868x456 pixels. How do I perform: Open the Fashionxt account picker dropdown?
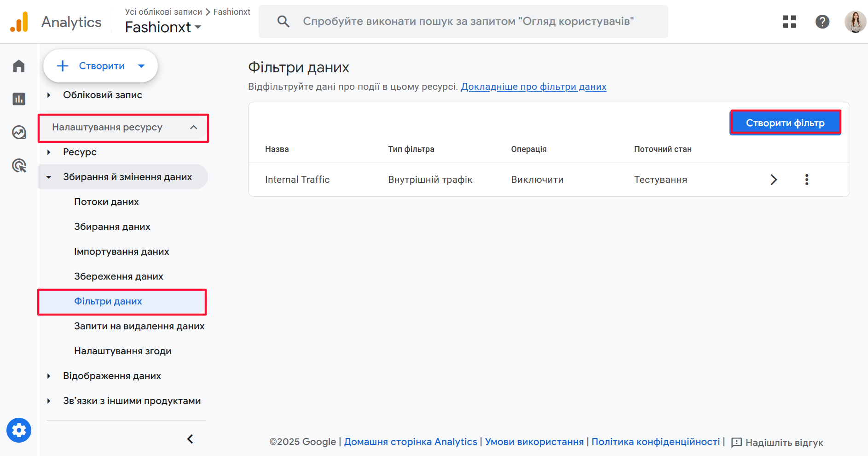coord(163,27)
